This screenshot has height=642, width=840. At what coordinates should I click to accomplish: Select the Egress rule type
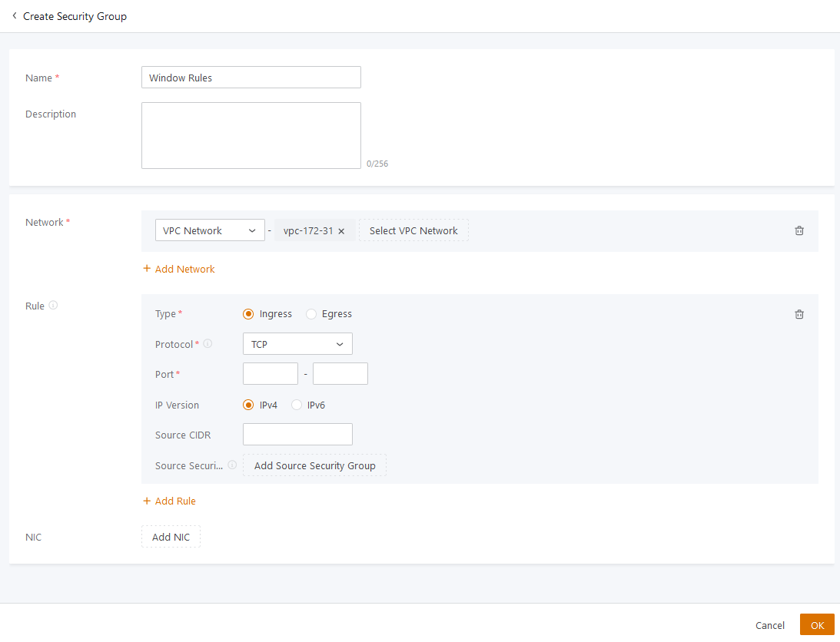[311, 314]
